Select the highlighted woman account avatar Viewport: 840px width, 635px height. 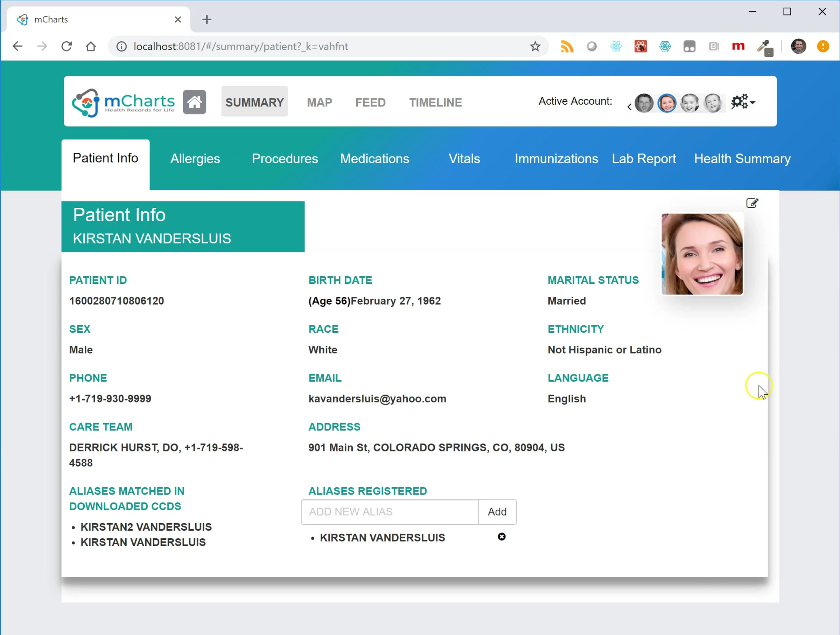667,103
